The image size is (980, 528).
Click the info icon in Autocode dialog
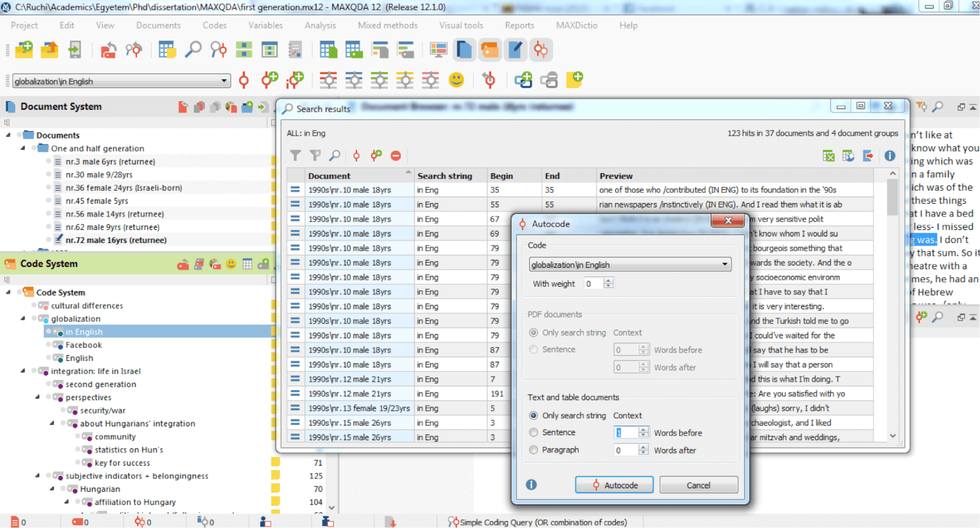[x=531, y=484]
